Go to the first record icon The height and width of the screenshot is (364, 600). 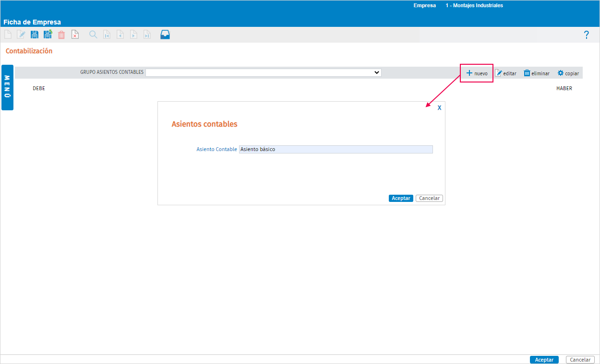click(x=107, y=35)
